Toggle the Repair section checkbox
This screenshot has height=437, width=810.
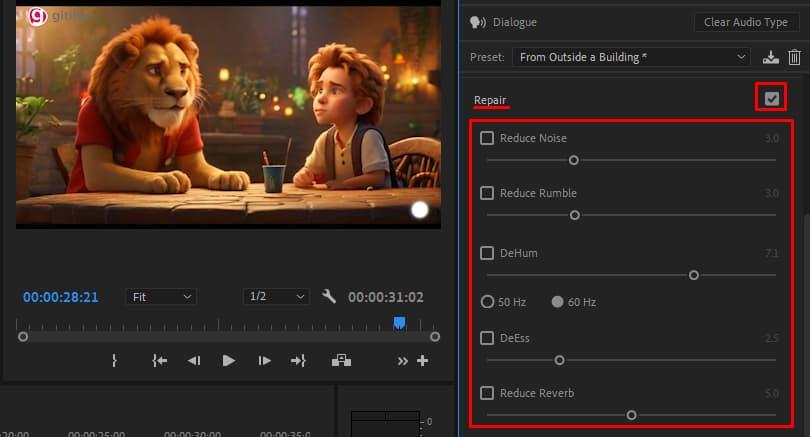coord(770,98)
